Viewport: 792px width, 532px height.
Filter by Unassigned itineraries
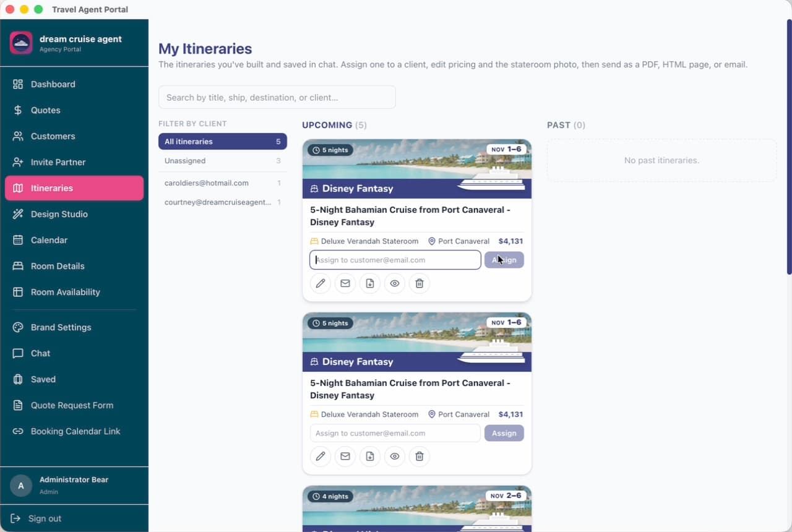pyautogui.click(x=223, y=161)
